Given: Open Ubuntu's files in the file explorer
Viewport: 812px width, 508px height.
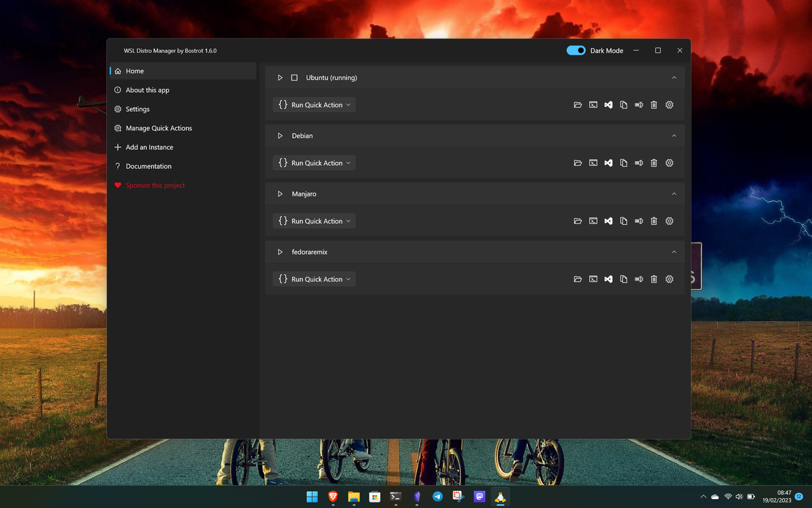Looking at the screenshot, I should click(578, 104).
